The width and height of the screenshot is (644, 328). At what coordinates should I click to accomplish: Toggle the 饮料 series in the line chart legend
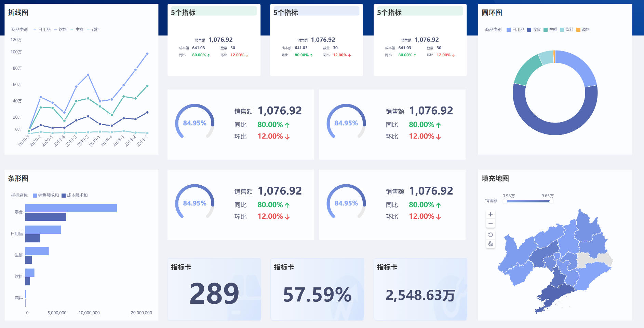(x=63, y=29)
